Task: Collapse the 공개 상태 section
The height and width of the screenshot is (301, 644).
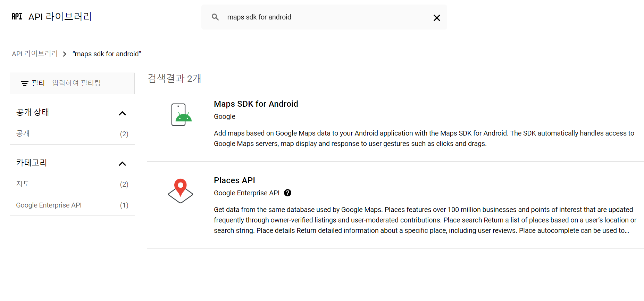Action: 122,113
